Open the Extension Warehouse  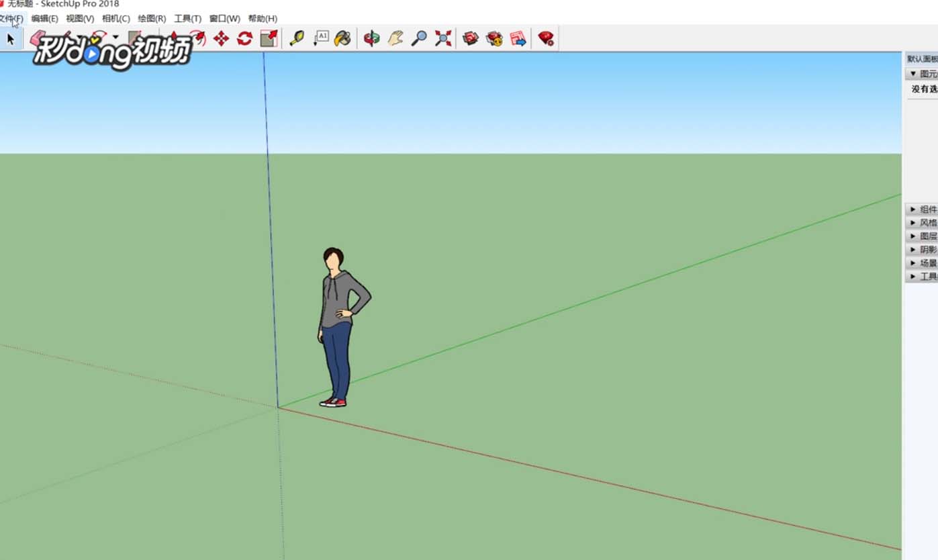pyautogui.click(x=495, y=38)
